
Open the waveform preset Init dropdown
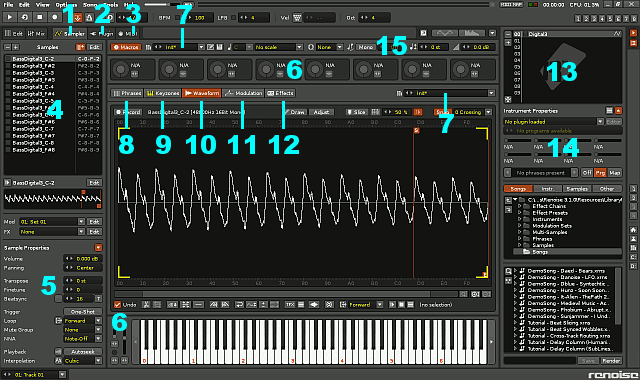pyautogui.click(x=449, y=93)
